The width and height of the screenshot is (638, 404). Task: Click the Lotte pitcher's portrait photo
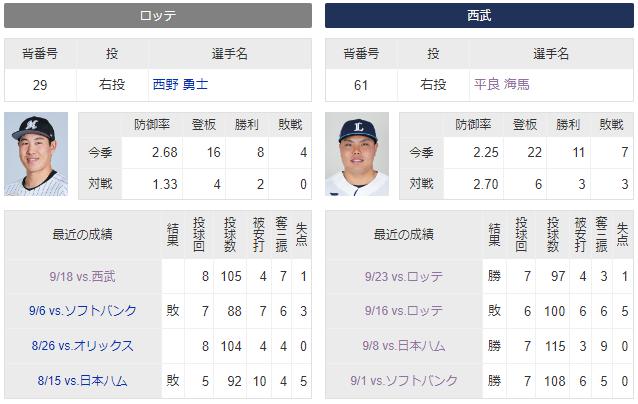coord(36,154)
